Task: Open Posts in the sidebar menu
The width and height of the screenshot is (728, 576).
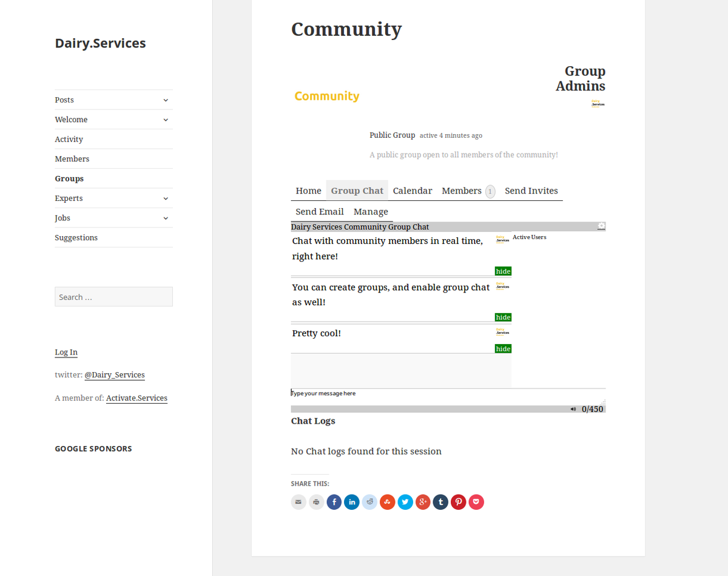Action: point(64,100)
